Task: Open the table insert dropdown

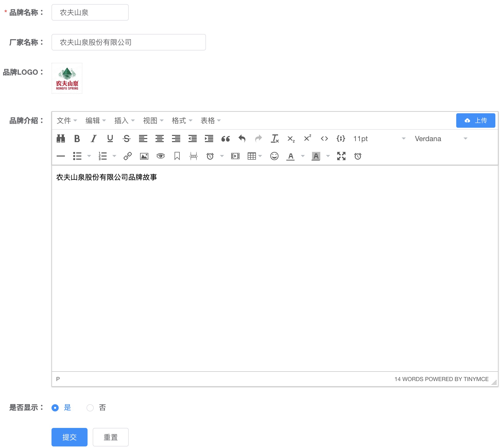Action: 255,156
